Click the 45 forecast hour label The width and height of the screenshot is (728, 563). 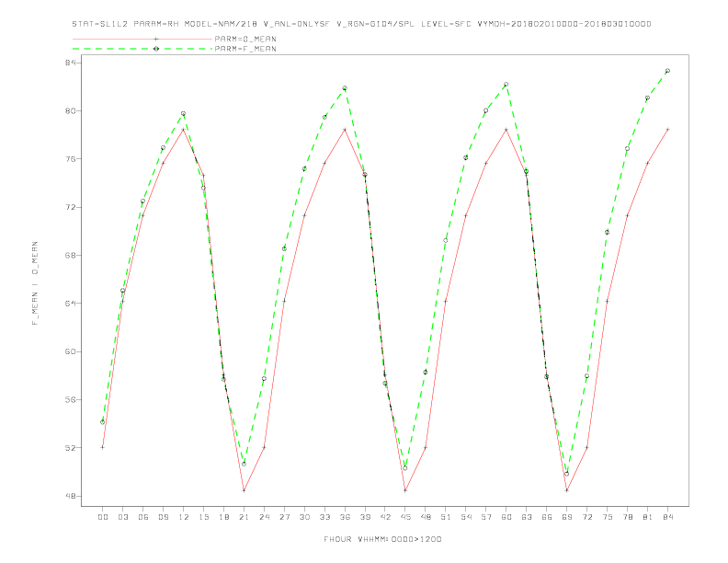coord(405,517)
